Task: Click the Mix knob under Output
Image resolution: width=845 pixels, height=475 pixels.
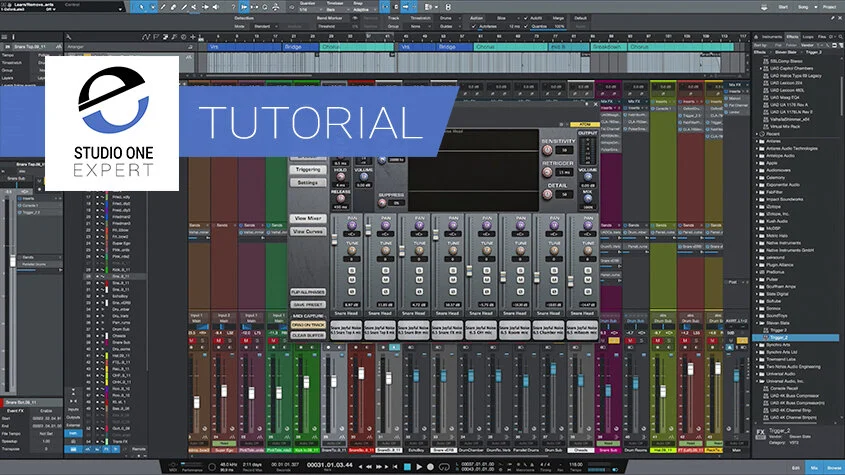Action: (587, 199)
